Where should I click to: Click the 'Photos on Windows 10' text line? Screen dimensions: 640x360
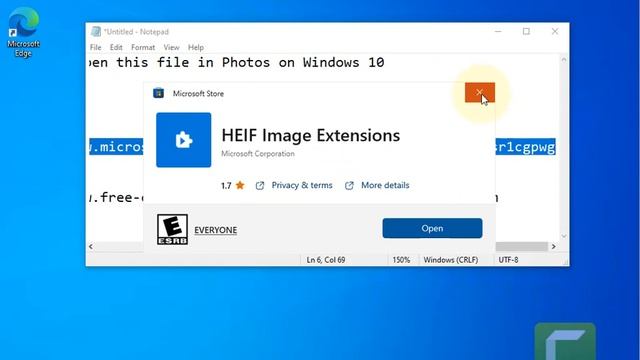302,62
